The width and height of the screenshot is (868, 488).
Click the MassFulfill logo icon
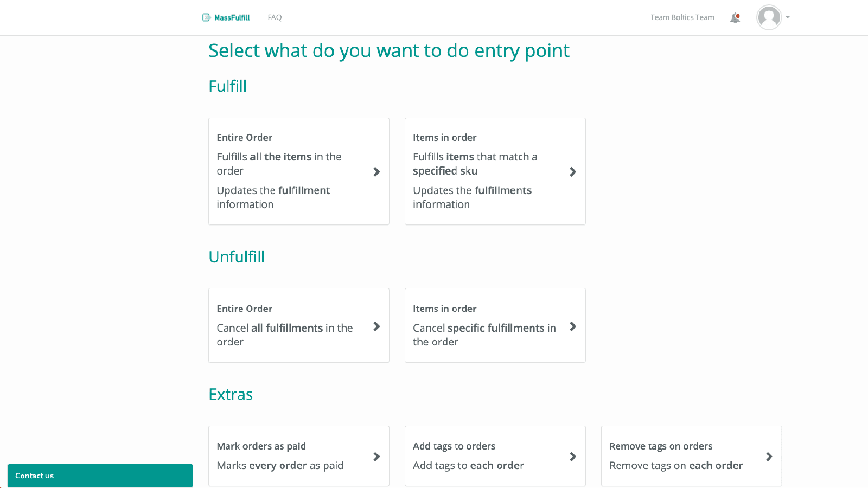207,17
